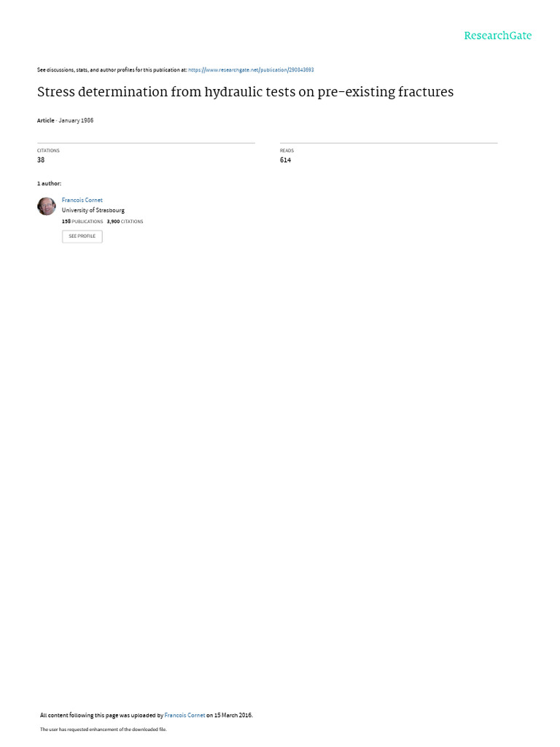This screenshot has height=747, width=560.
Task: Click the ResearchGate logo
Action: [x=497, y=36]
